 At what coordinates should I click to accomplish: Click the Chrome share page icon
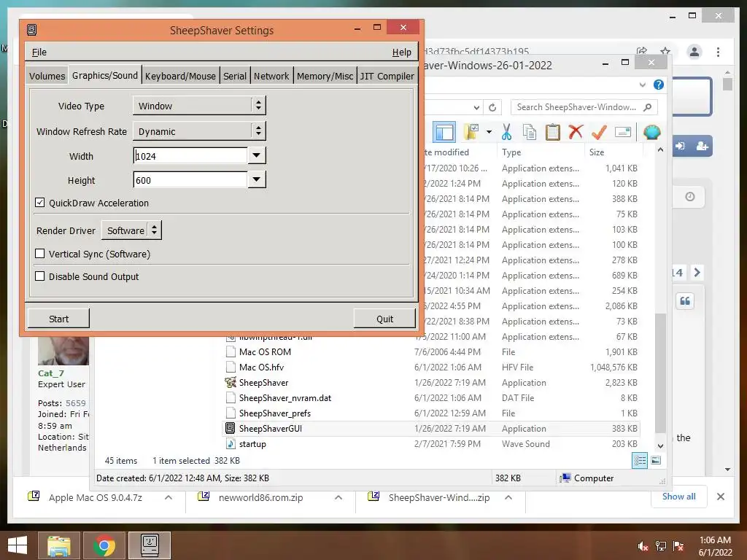coord(642,52)
